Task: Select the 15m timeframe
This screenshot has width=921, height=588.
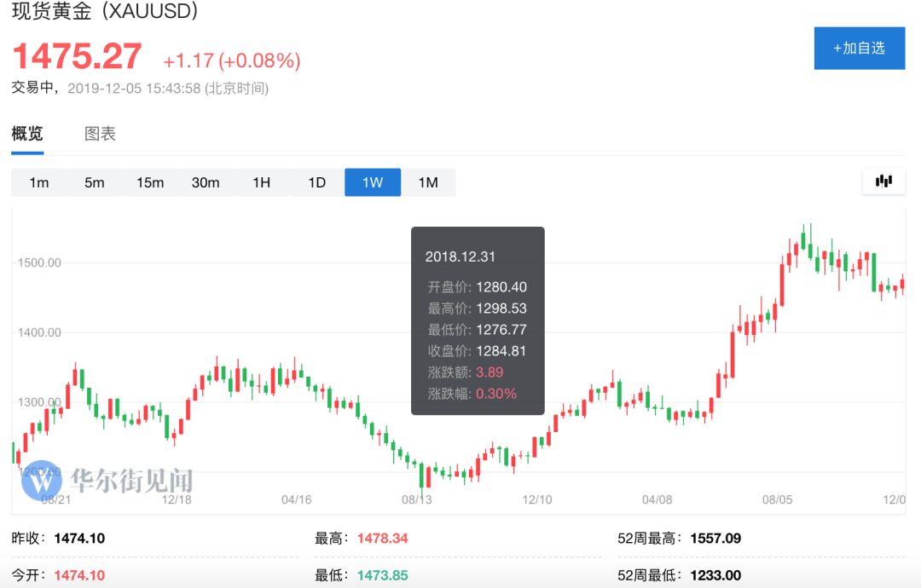Action: (150, 182)
